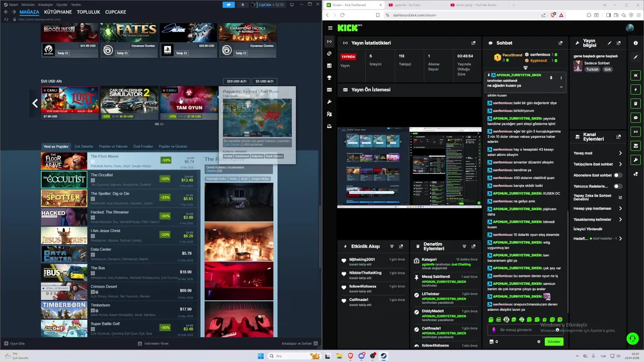Pop out the Yayın bilgisi panel
Screen dimensions: 644x362
click(619, 43)
